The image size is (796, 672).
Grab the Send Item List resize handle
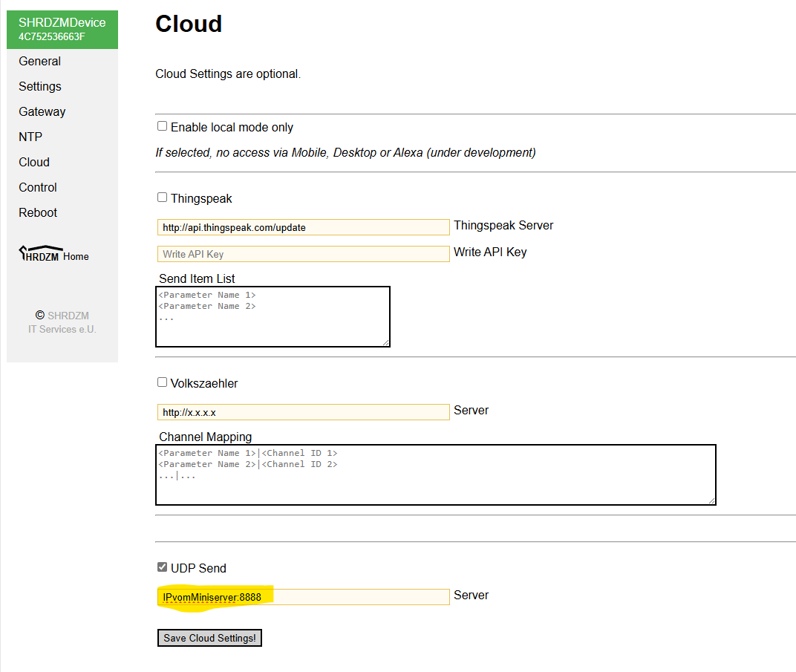pyautogui.click(x=386, y=343)
